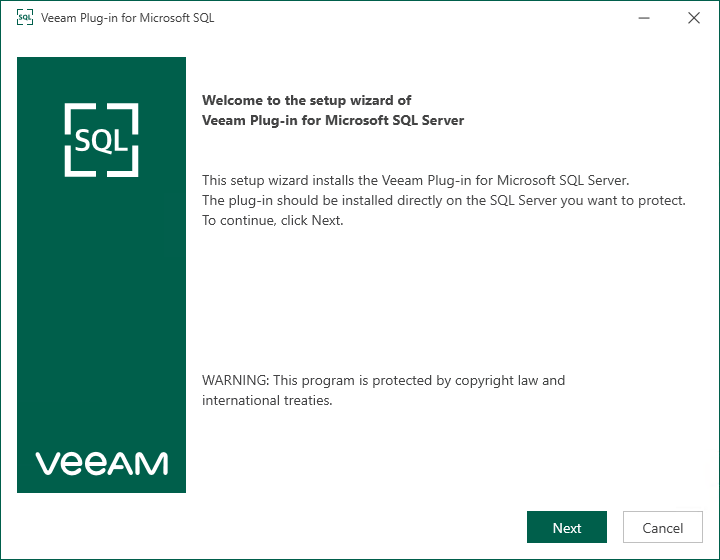Click the "WARNING: This program is protected" text
Image resolution: width=720 pixels, height=560 pixels.
(383, 381)
